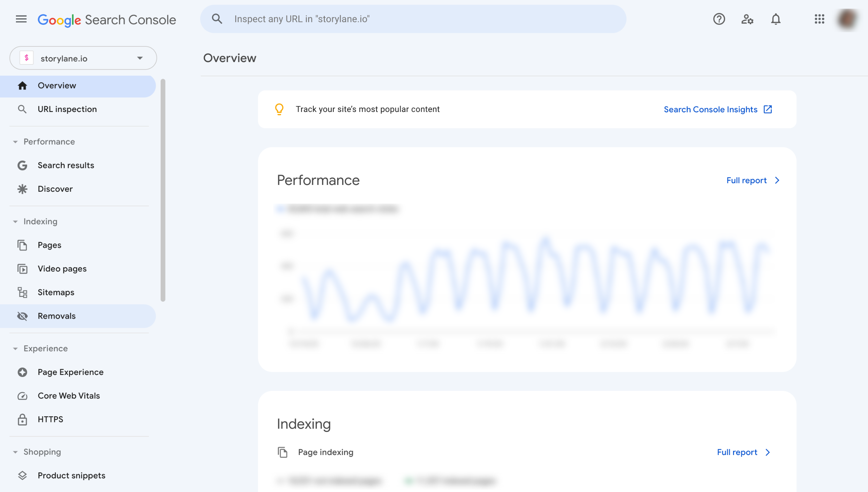The image size is (868, 492).
Task: Collapse the Indexing sidebar section
Action: (x=15, y=222)
